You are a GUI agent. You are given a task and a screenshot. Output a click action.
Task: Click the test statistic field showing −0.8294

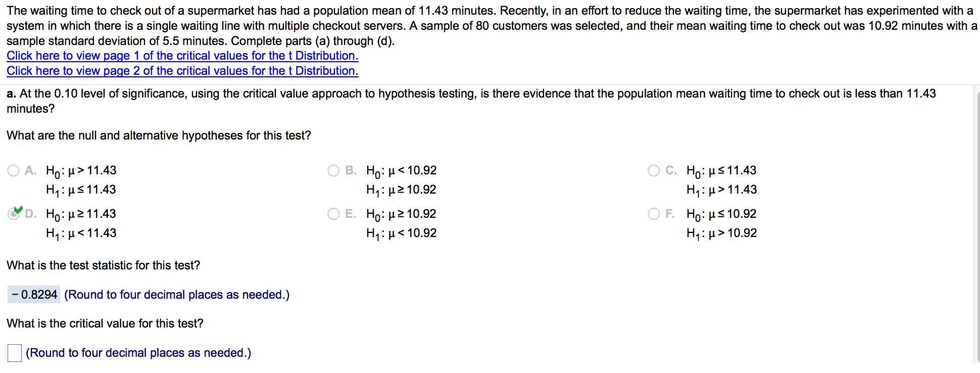coord(34,295)
